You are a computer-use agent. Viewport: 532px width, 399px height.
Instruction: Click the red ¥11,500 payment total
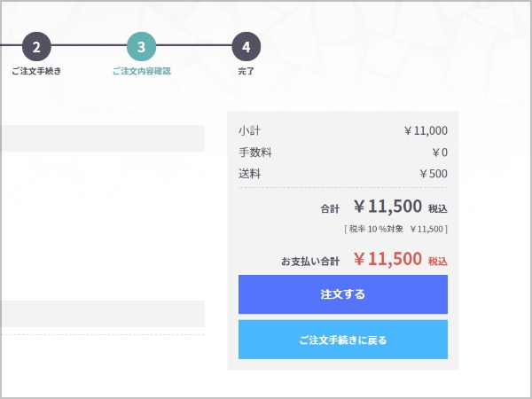click(x=387, y=259)
